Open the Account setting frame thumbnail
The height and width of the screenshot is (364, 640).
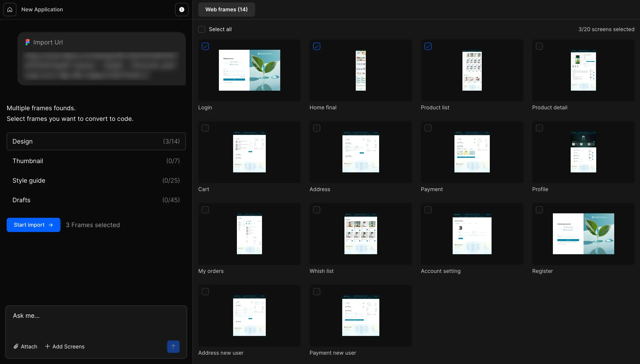point(472,234)
